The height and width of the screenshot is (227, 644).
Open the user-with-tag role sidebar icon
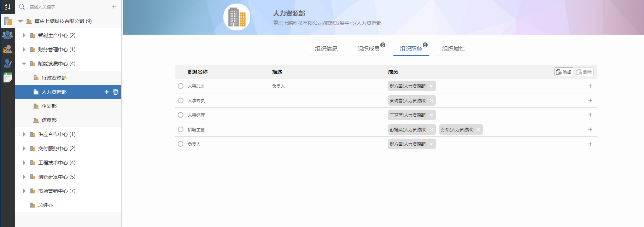7,49
